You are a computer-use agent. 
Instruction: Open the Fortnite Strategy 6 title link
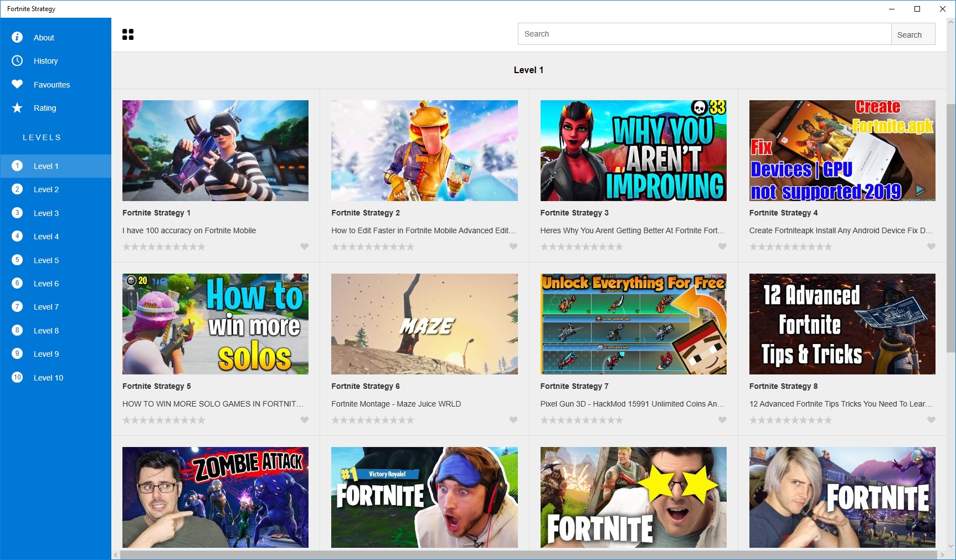[366, 386]
